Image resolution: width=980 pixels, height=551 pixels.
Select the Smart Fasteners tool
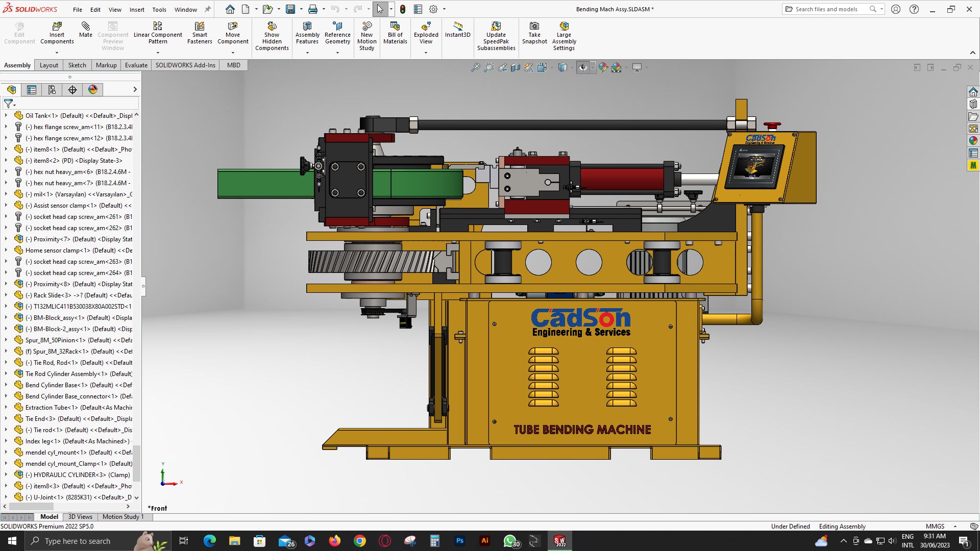pos(200,33)
